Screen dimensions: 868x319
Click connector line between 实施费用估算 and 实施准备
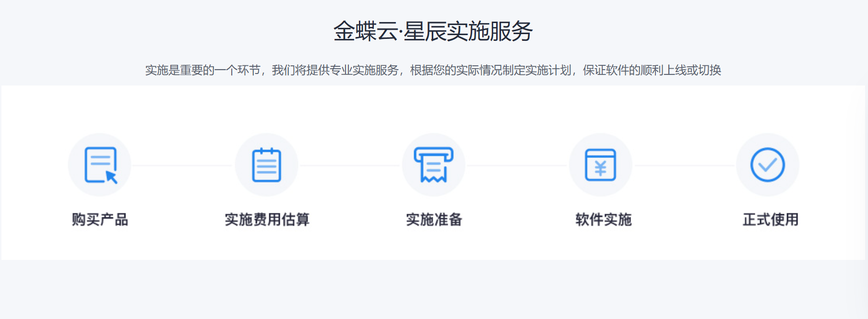[349, 165]
